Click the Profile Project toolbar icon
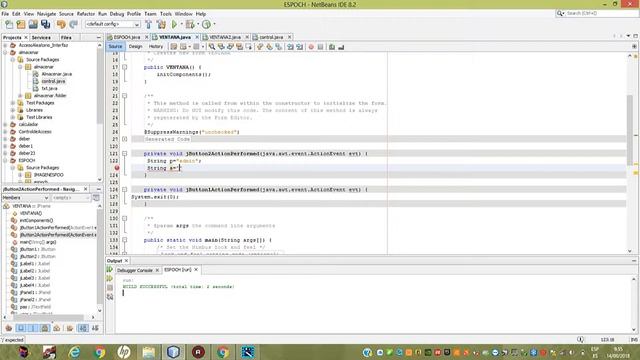Viewport: 640px width, 360px height. point(207,24)
